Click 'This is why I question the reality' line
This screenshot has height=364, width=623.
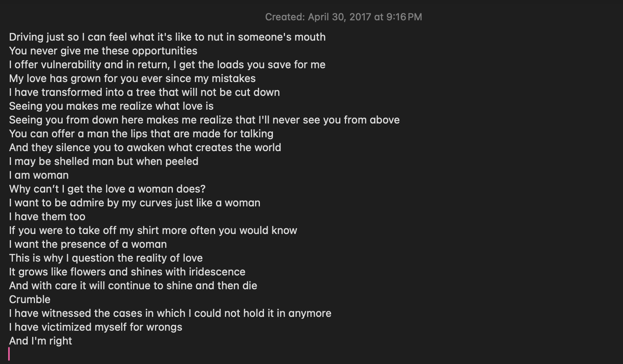click(106, 258)
